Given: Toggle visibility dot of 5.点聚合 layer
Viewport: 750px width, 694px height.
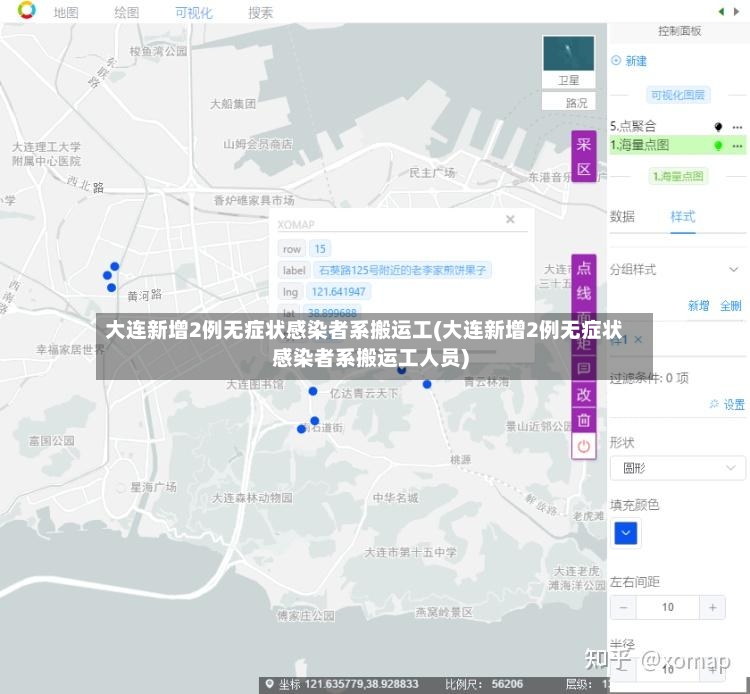Looking at the screenshot, I should [x=718, y=126].
